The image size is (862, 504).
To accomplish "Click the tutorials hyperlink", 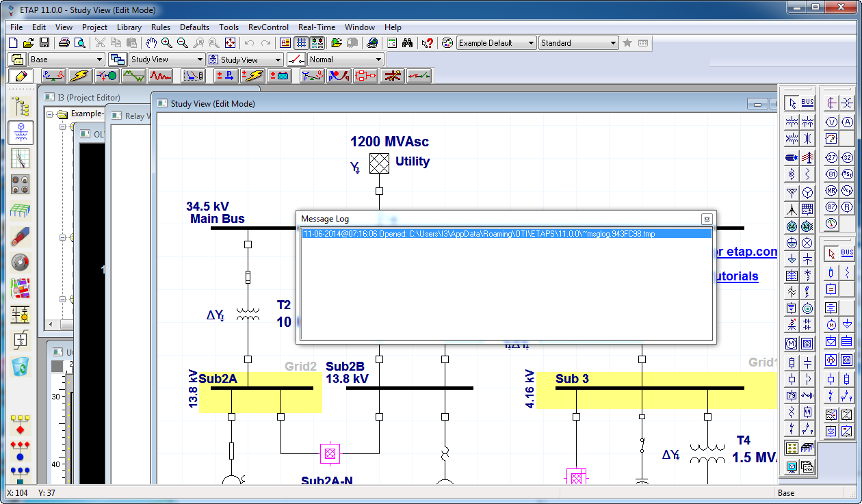I will (736, 276).
